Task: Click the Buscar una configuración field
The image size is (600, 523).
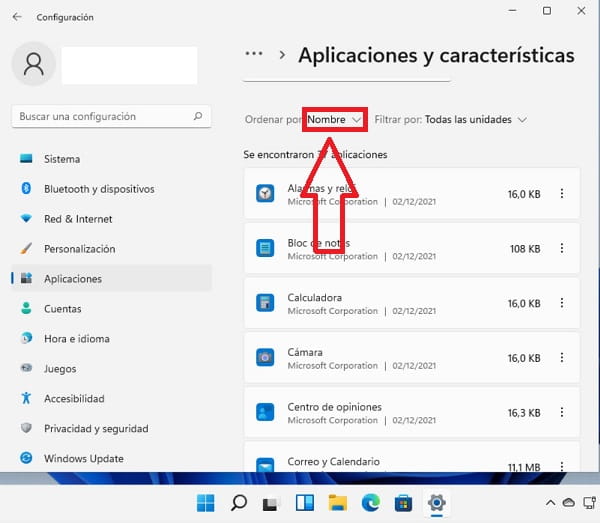Action: pos(111,116)
